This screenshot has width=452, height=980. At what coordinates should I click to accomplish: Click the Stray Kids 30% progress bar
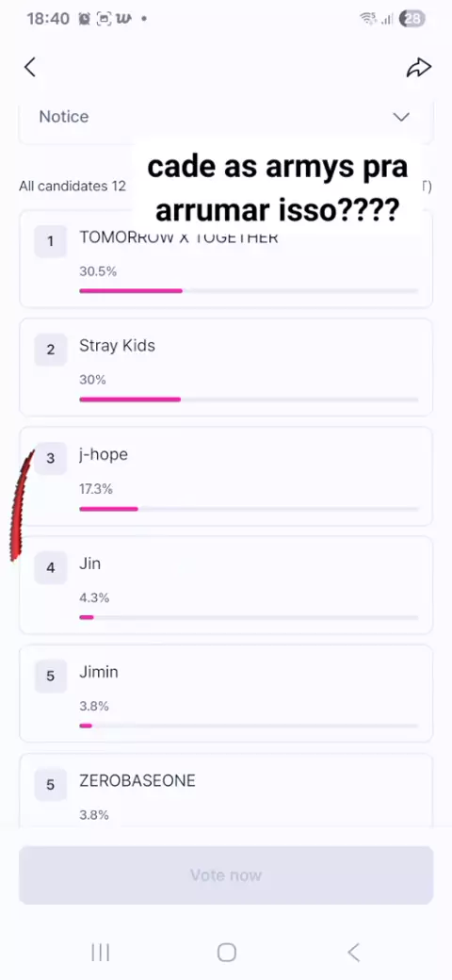pyautogui.click(x=249, y=400)
